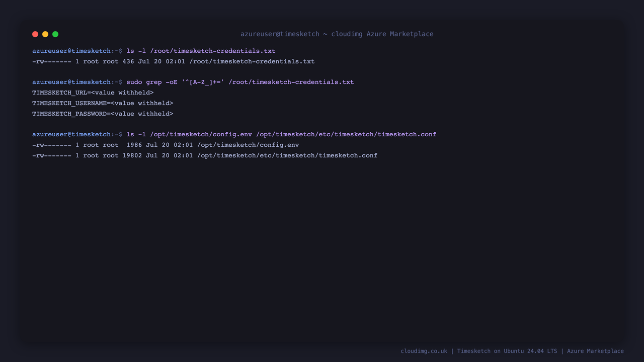Viewport: 644px width, 362px height.
Task: Click the command listing config.env and timesketch.conf
Action: [281, 134]
